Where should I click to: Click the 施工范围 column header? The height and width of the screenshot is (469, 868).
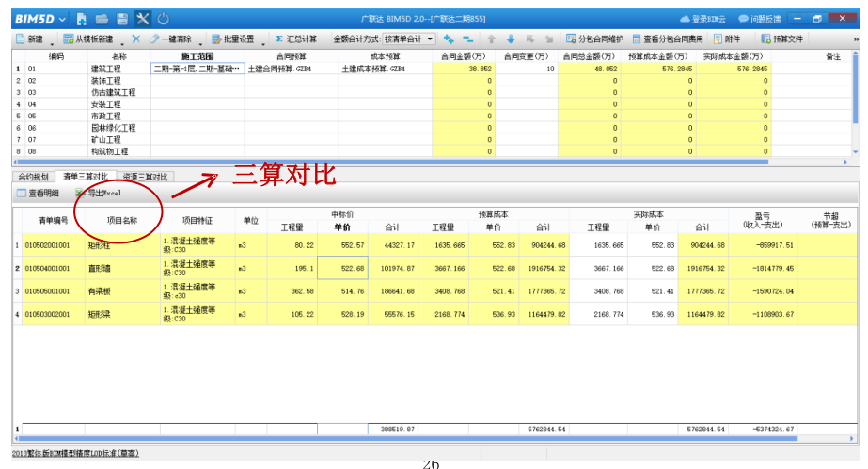(197, 56)
